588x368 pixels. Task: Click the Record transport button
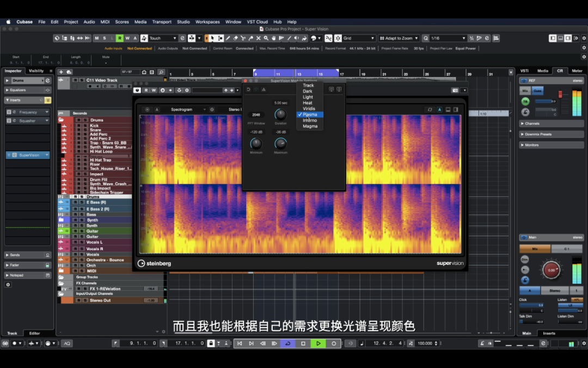coord(334,343)
